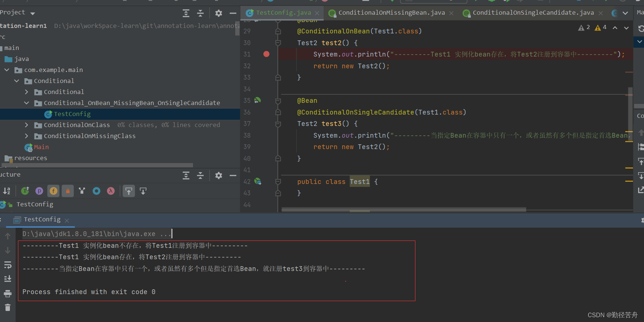This screenshot has height=322, width=644.
Task: Toggle Show Lambdas in Structure panel
Action: (111, 191)
